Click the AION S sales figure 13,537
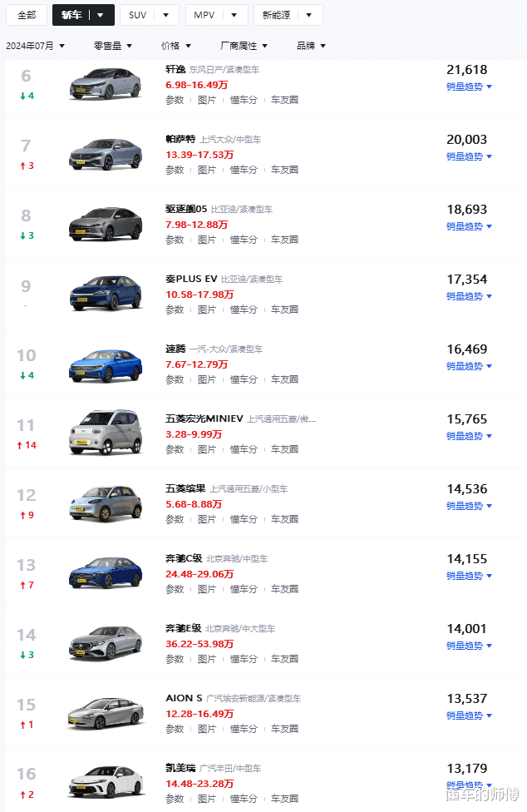527x812 pixels. click(467, 699)
